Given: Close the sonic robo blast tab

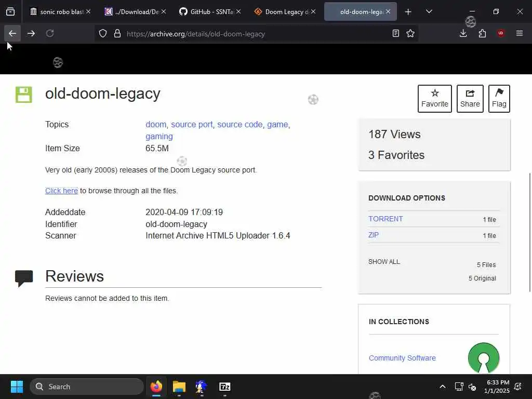Looking at the screenshot, I should tap(88, 12).
